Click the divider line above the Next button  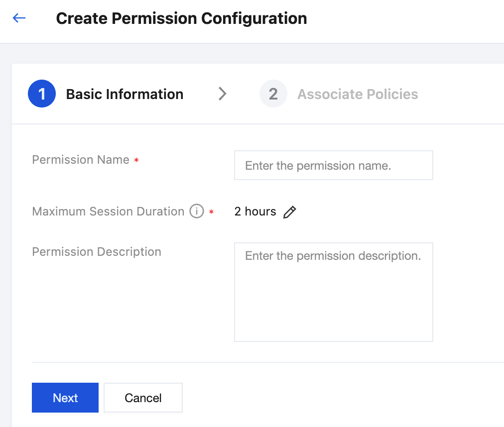[249, 362]
